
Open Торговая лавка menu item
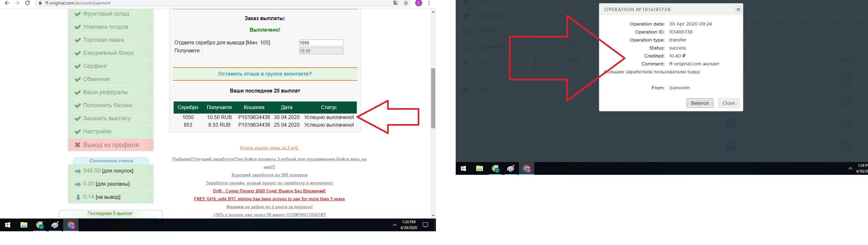(111, 40)
